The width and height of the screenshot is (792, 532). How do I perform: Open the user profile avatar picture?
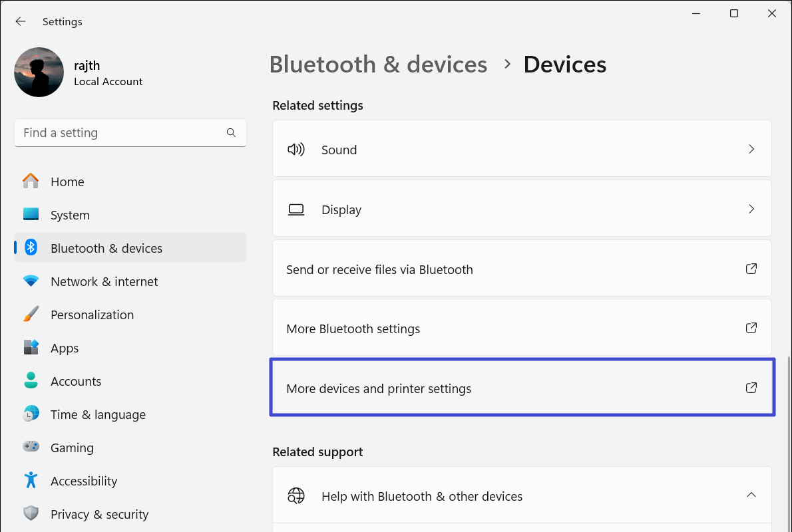click(x=39, y=72)
